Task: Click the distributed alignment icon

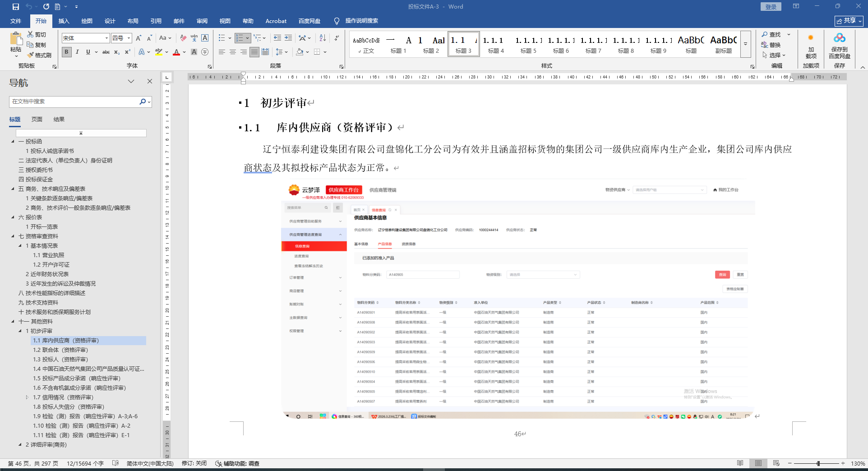Action: click(x=265, y=52)
